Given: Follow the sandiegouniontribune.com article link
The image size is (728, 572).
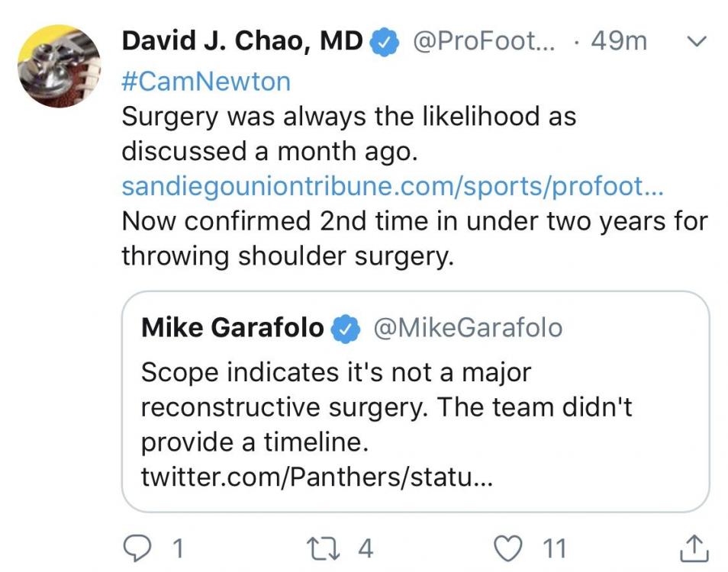Looking at the screenshot, I should 392,187.
